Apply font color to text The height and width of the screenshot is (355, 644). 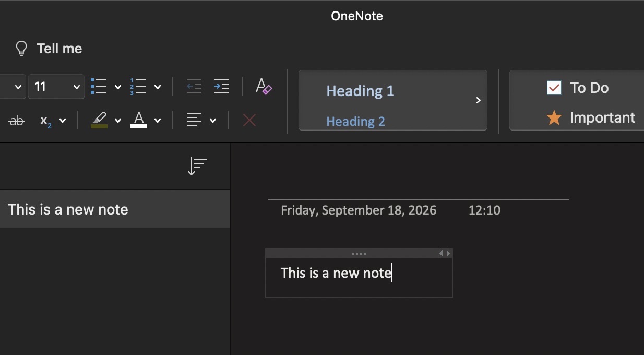139,120
